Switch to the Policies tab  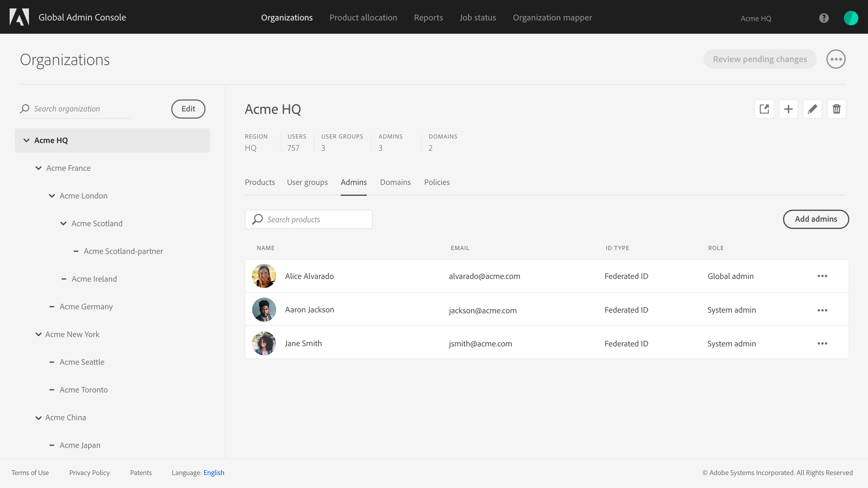(x=437, y=182)
